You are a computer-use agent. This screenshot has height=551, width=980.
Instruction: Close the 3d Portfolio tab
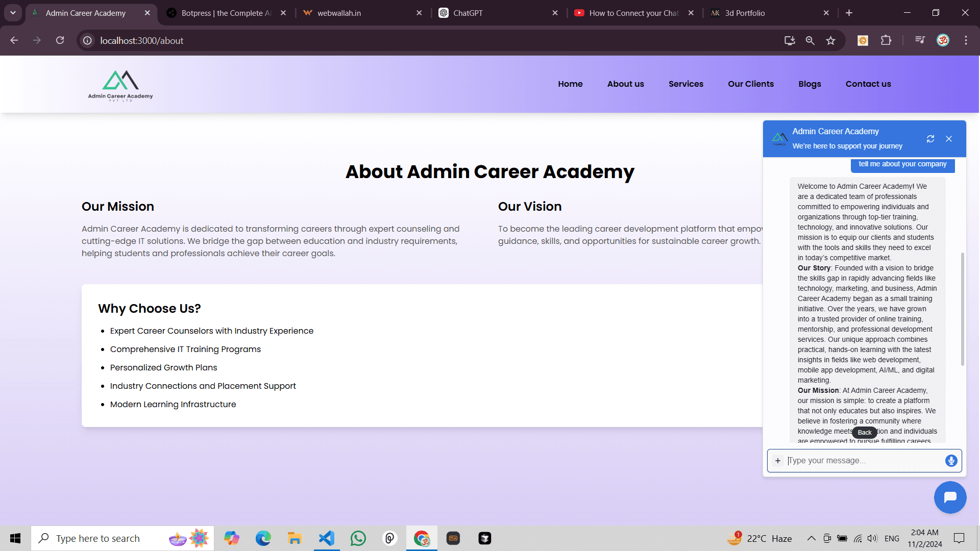coord(826,13)
